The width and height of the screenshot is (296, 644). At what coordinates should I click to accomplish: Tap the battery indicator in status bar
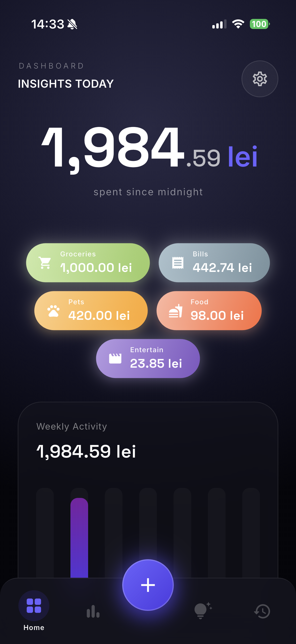[259, 24]
